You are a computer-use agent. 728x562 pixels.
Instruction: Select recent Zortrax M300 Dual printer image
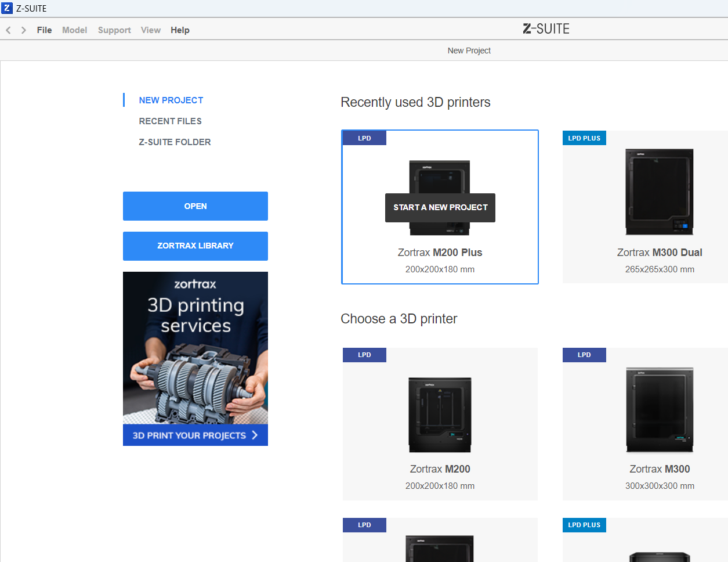point(660,192)
